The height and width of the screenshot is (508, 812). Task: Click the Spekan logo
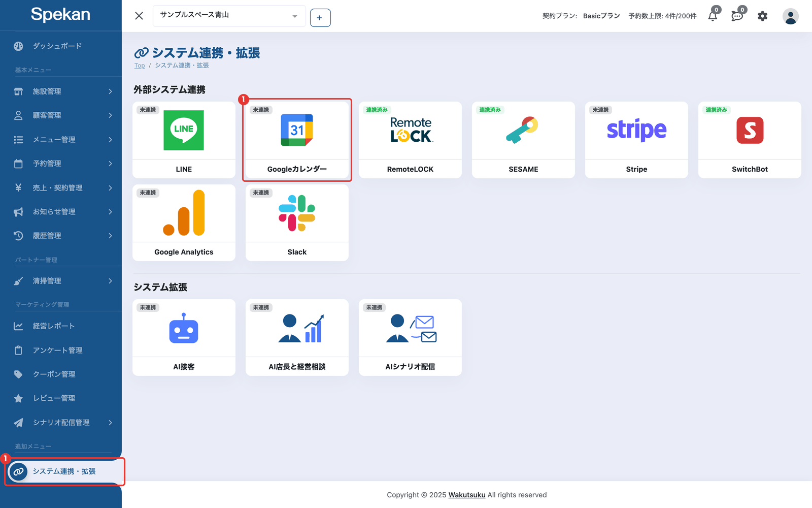point(60,14)
